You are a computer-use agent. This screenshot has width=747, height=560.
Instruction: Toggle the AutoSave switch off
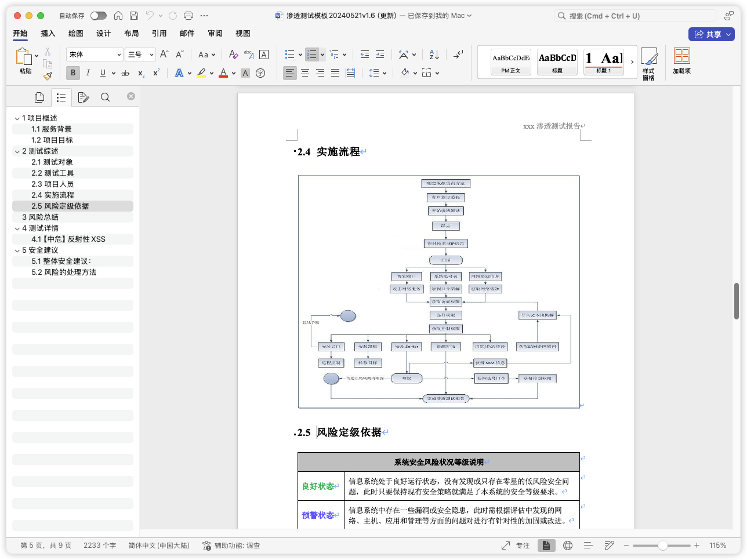[x=99, y=16]
